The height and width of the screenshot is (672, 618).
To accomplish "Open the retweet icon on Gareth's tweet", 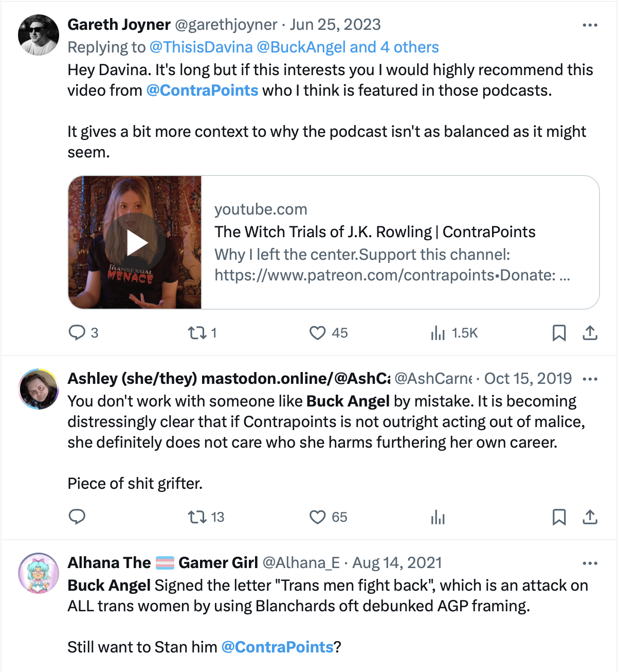I will pyautogui.click(x=197, y=333).
